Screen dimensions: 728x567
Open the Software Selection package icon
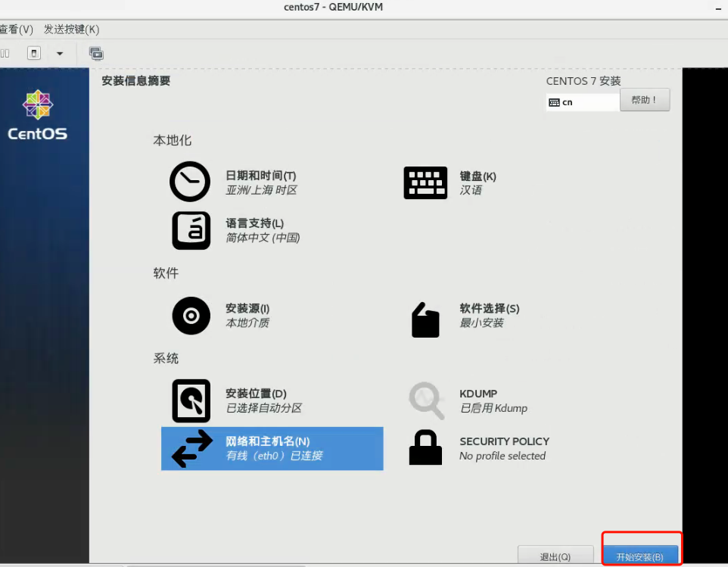coord(425,319)
